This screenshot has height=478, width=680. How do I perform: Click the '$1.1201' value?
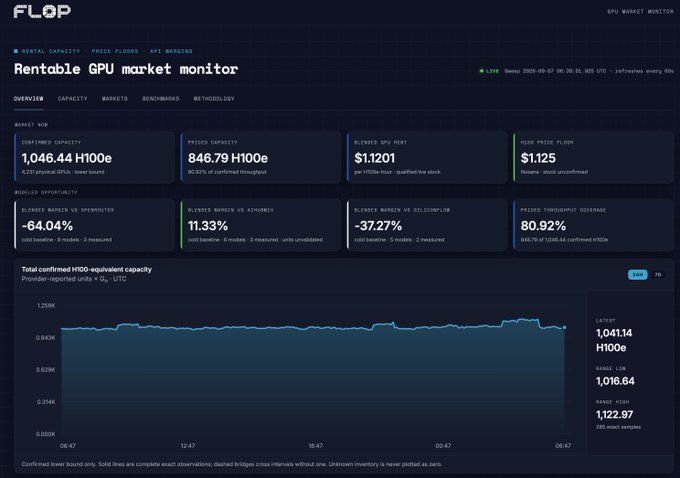click(375, 158)
